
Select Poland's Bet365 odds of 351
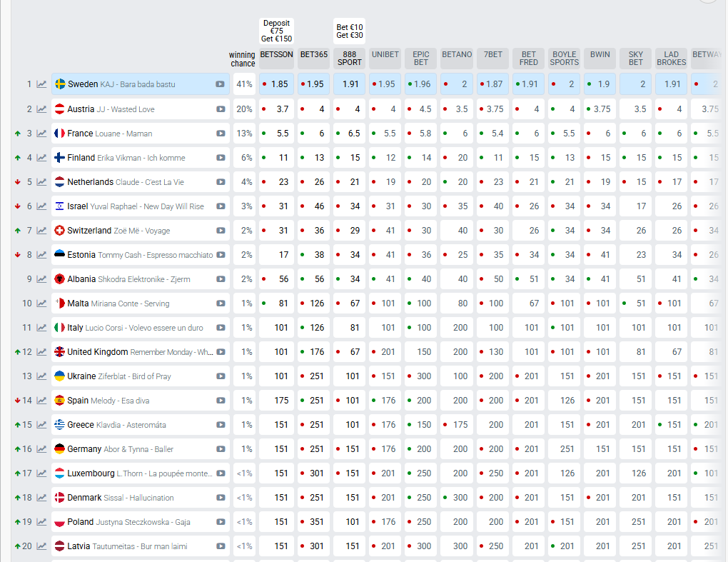314,522
